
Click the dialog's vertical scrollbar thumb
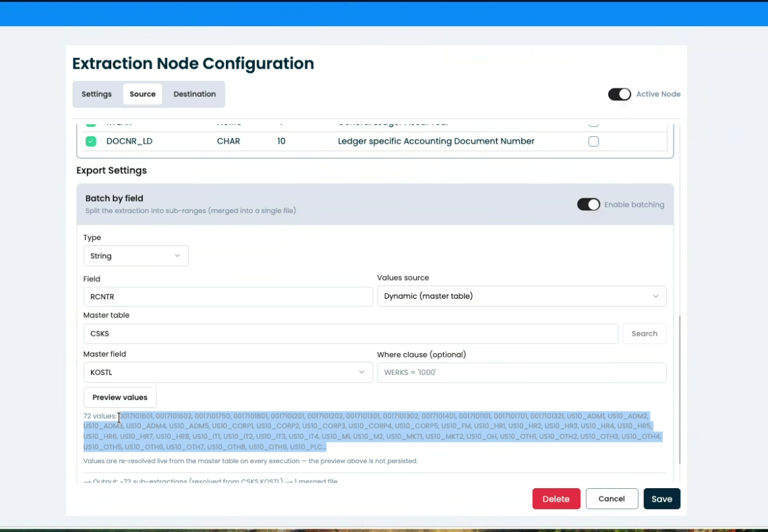pos(680,390)
